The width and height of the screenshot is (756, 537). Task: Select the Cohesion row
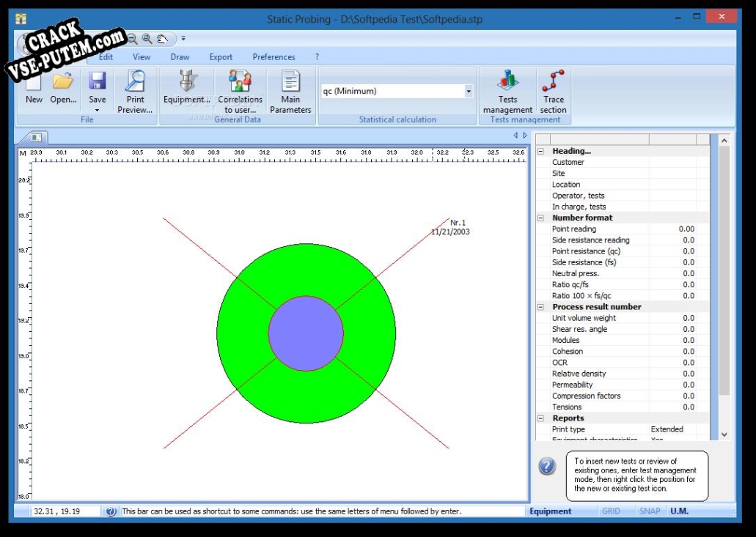click(623, 351)
